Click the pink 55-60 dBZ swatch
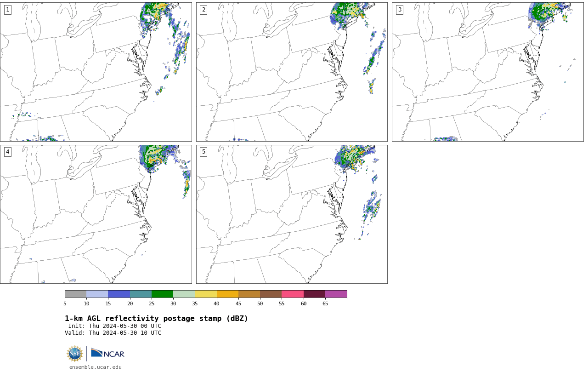 coord(293,294)
